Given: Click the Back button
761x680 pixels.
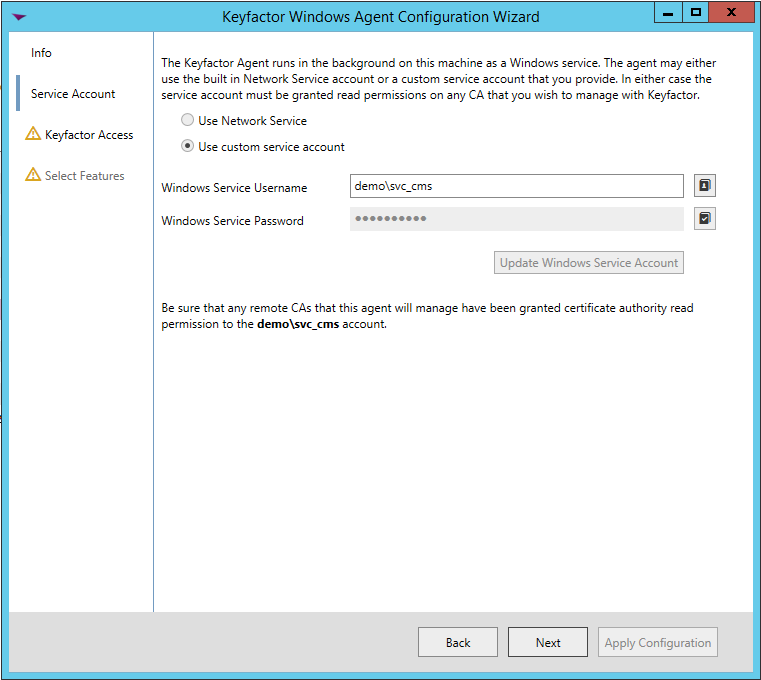Looking at the screenshot, I should coord(458,642).
